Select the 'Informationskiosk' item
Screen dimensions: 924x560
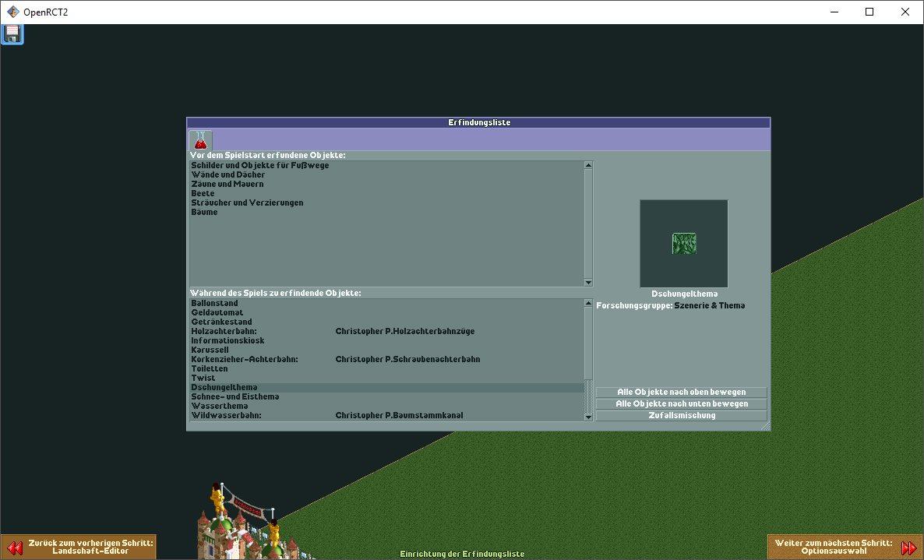[386, 341]
